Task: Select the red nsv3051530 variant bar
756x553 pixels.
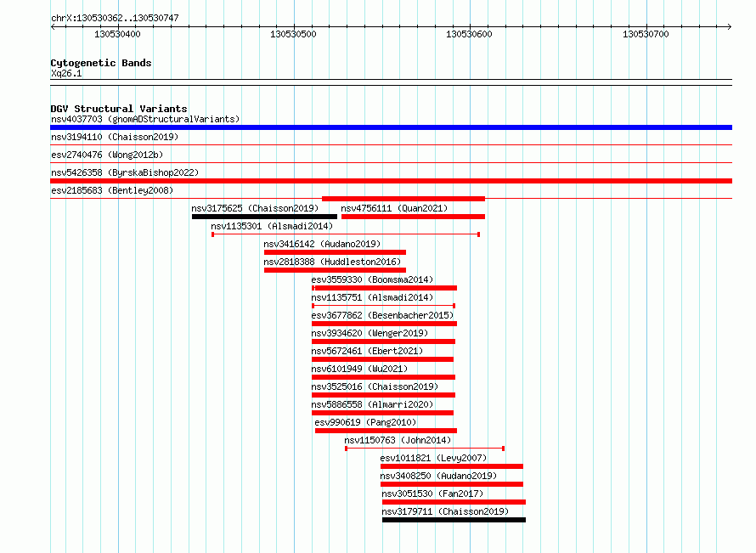Action: click(x=454, y=502)
